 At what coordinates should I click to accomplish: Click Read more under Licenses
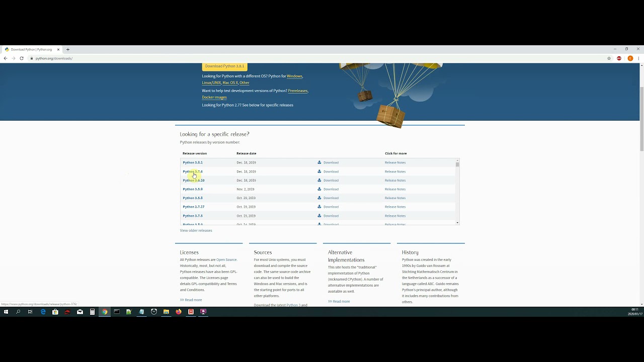click(193, 300)
